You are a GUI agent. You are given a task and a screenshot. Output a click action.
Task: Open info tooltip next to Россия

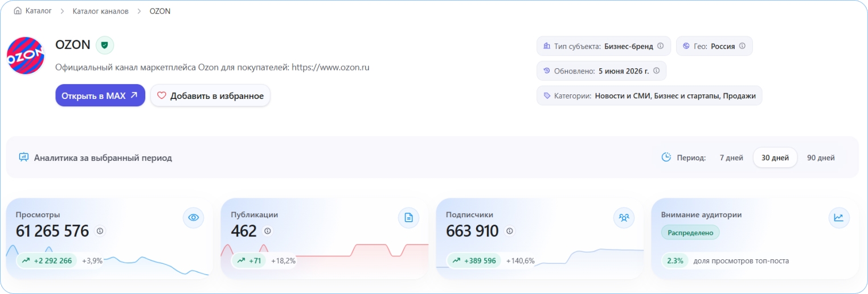point(742,46)
